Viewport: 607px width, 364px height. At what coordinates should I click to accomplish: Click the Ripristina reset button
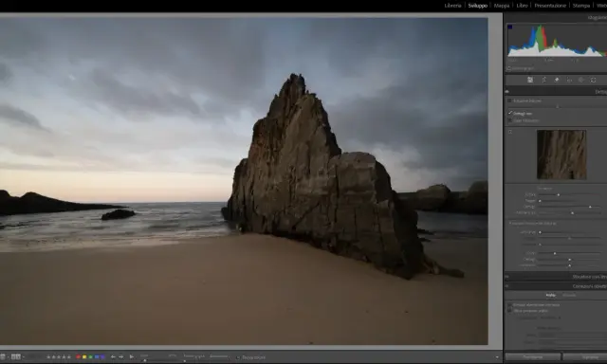(585, 356)
